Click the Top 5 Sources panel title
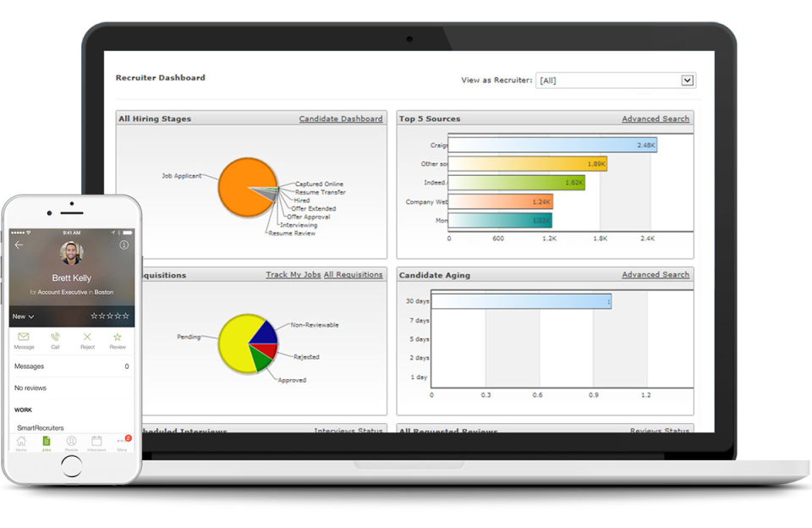 point(430,118)
